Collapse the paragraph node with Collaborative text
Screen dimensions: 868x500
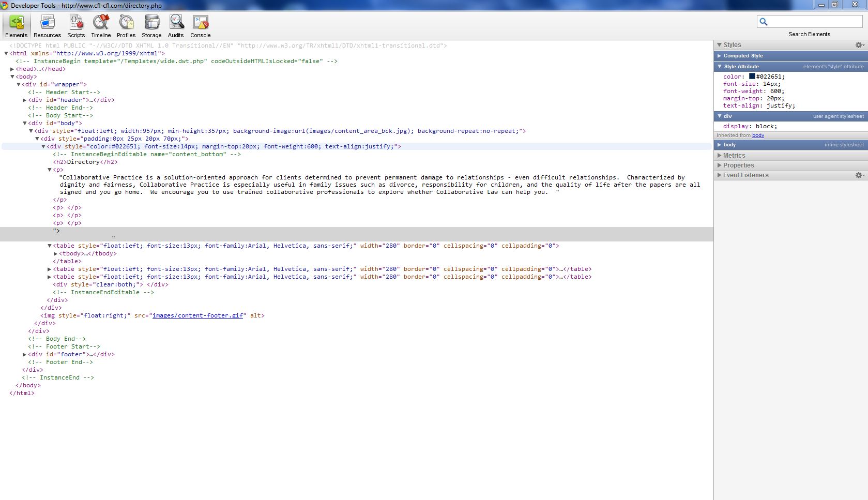[x=50, y=170]
